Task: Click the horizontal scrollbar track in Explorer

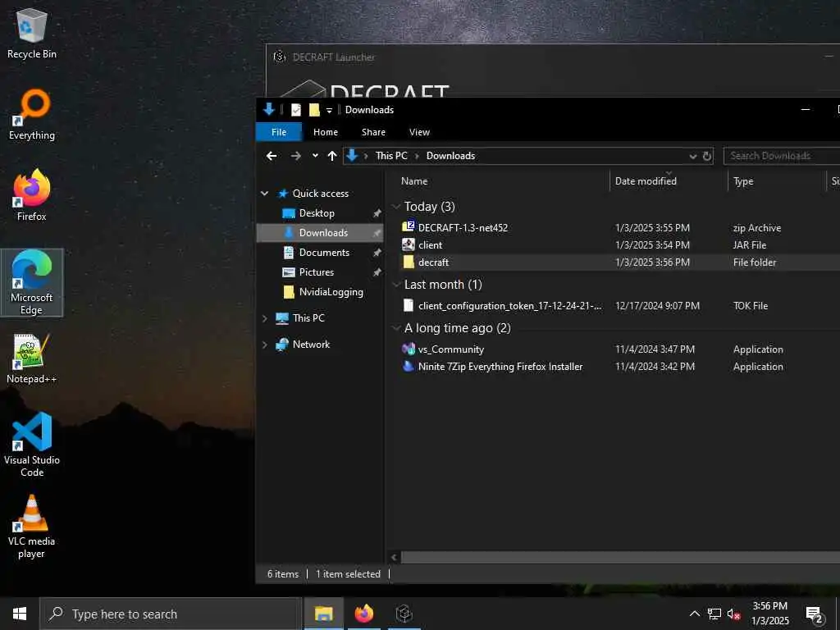Action: coord(620,557)
